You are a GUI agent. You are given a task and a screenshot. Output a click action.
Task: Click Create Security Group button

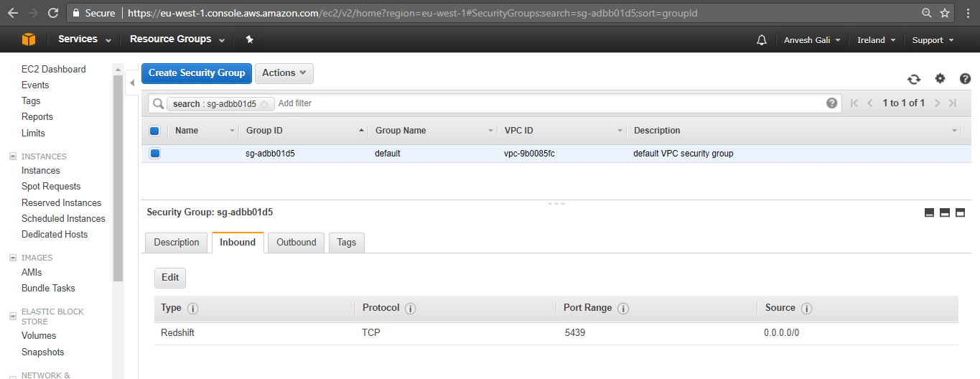pos(197,73)
